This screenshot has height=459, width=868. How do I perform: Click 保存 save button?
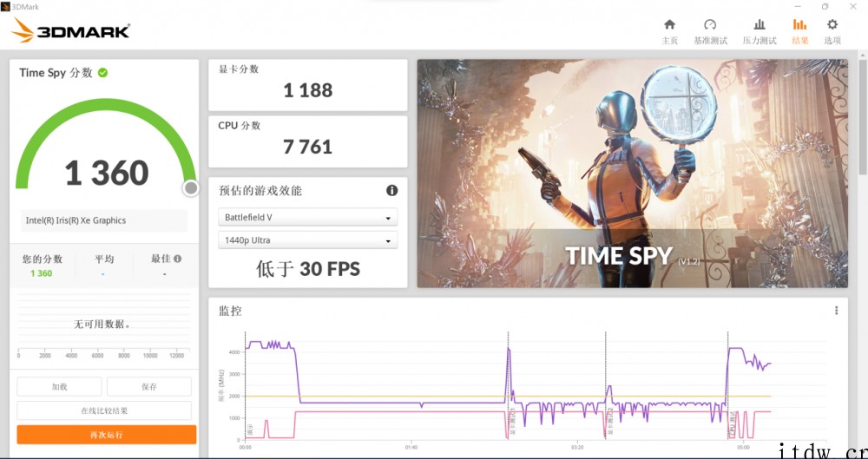(x=148, y=387)
